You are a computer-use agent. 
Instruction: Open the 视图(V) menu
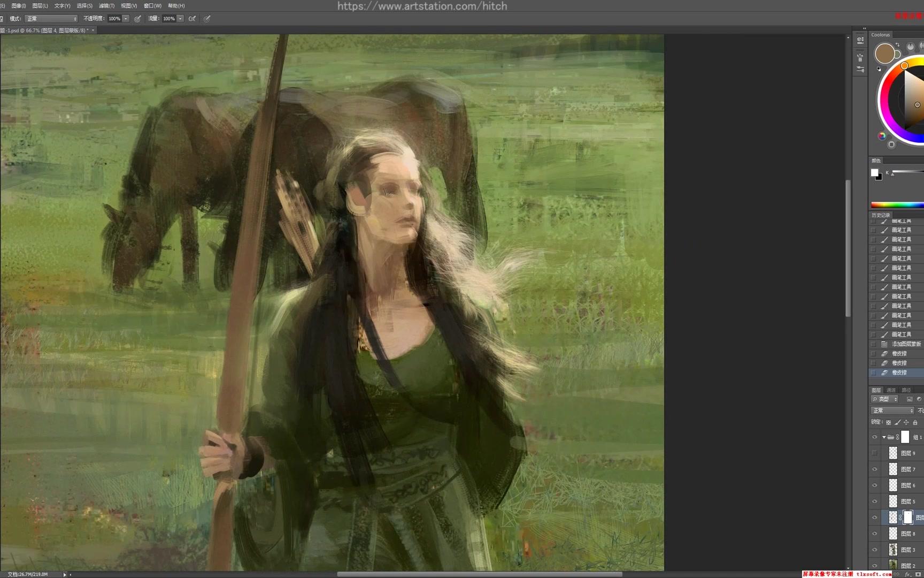(x=129, y=6)
